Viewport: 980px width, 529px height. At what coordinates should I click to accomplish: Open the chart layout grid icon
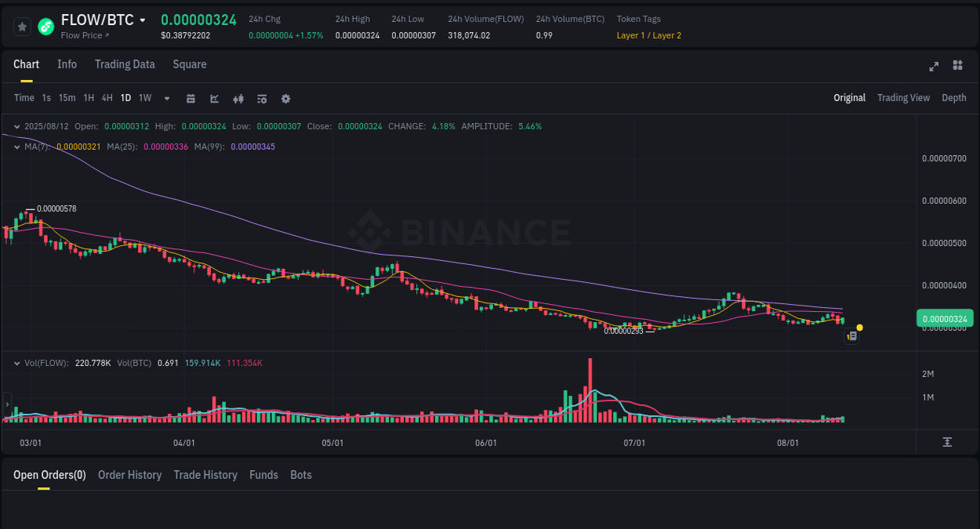click(957, 66)
